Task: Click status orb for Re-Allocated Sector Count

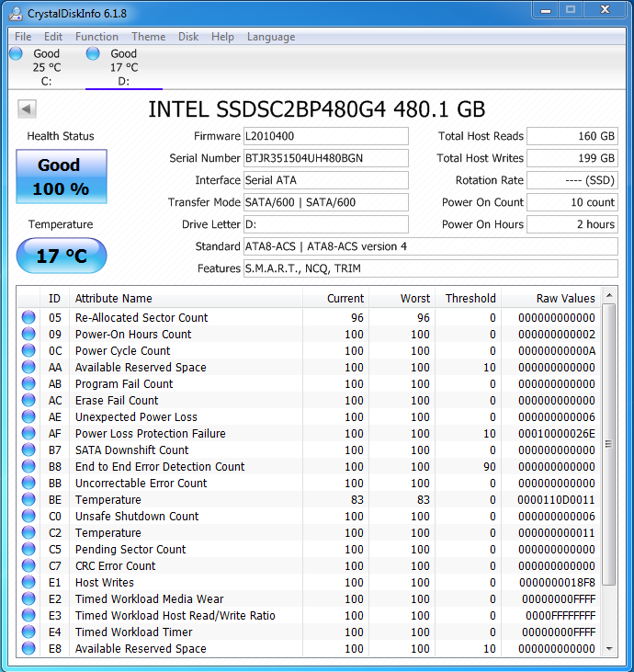Action: tap(28, 318)
